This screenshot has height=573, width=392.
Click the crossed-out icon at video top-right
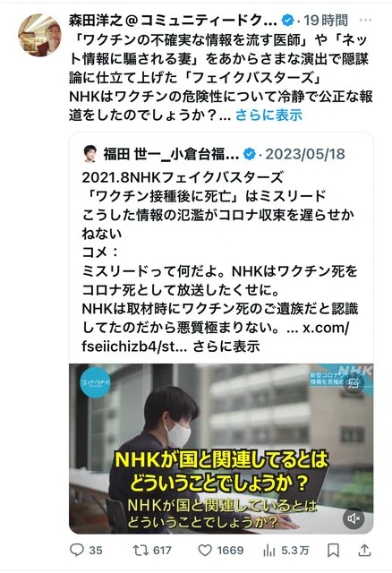point(354,383)
